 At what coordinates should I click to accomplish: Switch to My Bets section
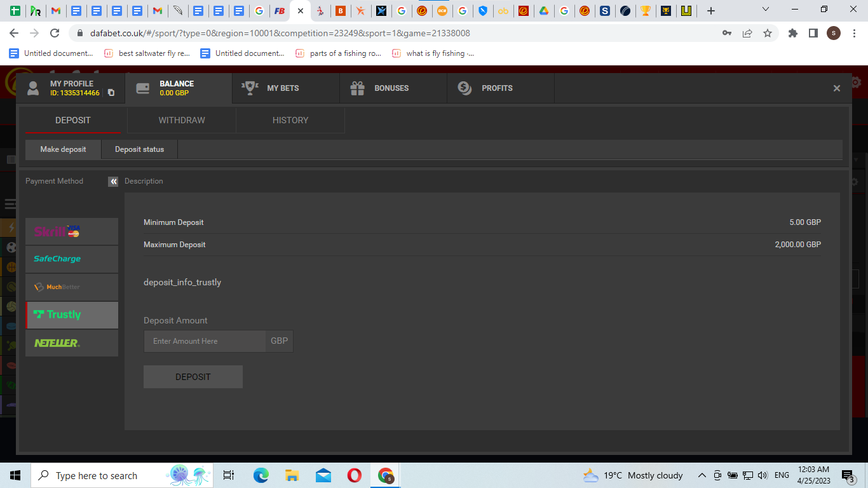[x=286, y=88]
